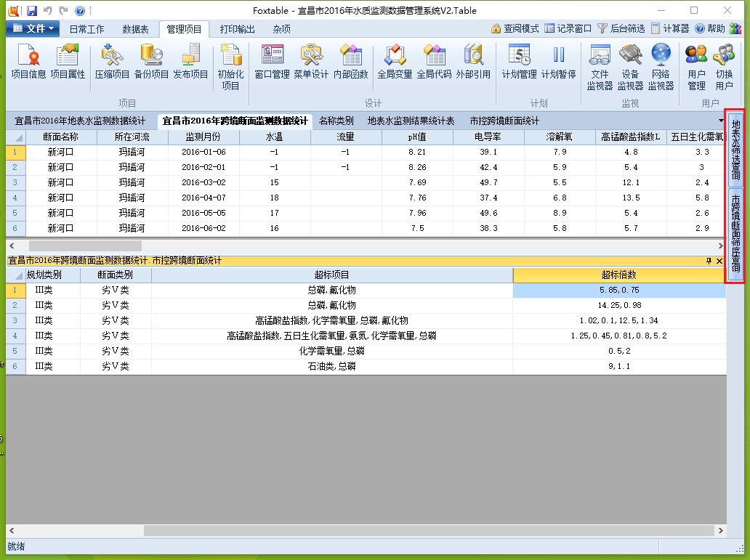Click the 超标倍数 column header
This screenshot has height=560, width=750.
pyautogui.click(x=619, y=275)
